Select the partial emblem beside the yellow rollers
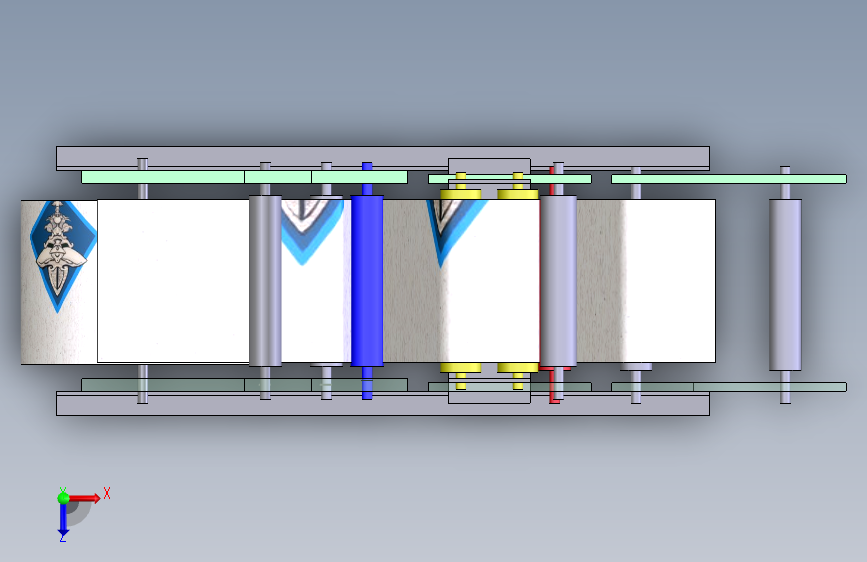 click(456, 232)
